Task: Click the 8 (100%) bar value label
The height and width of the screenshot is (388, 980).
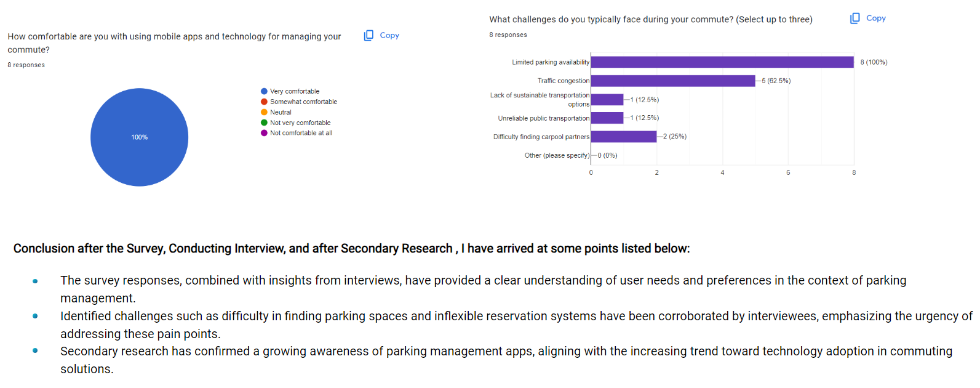Action: coord(874,62)
